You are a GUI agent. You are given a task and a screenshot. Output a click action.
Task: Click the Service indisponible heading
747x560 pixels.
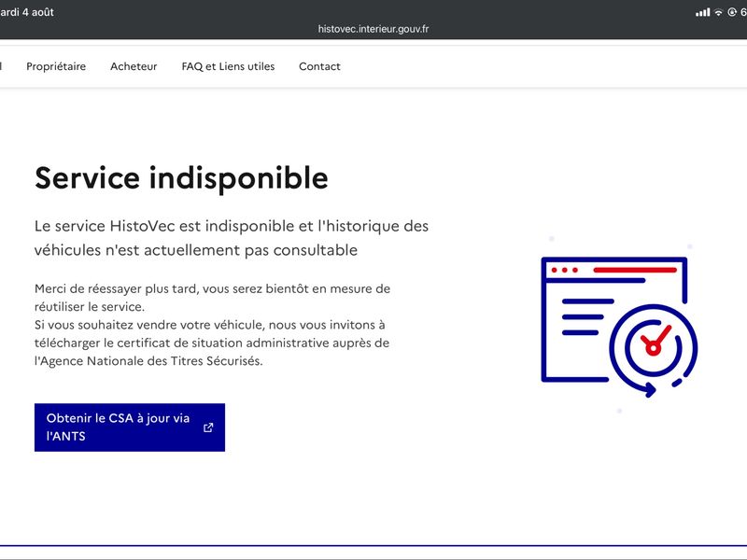coord(181,178)
